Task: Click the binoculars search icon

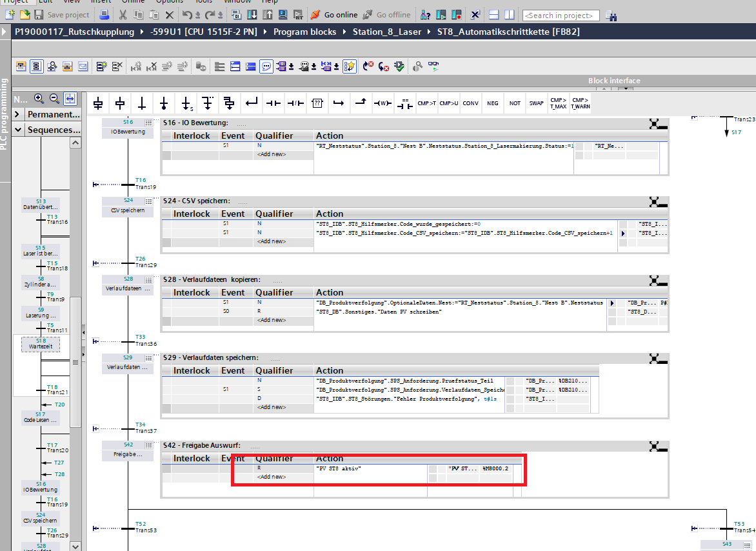Action: pos(611,16)
